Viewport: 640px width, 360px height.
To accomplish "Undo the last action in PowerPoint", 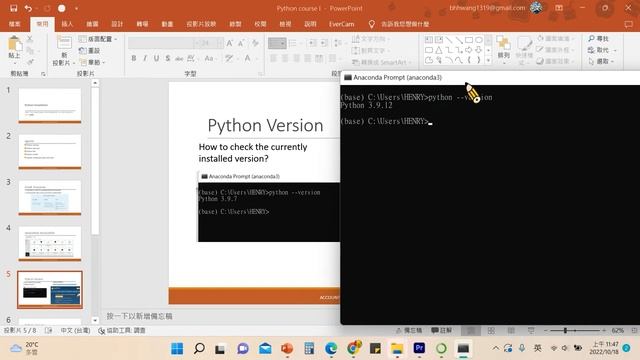I will click(x=28, y=8).
